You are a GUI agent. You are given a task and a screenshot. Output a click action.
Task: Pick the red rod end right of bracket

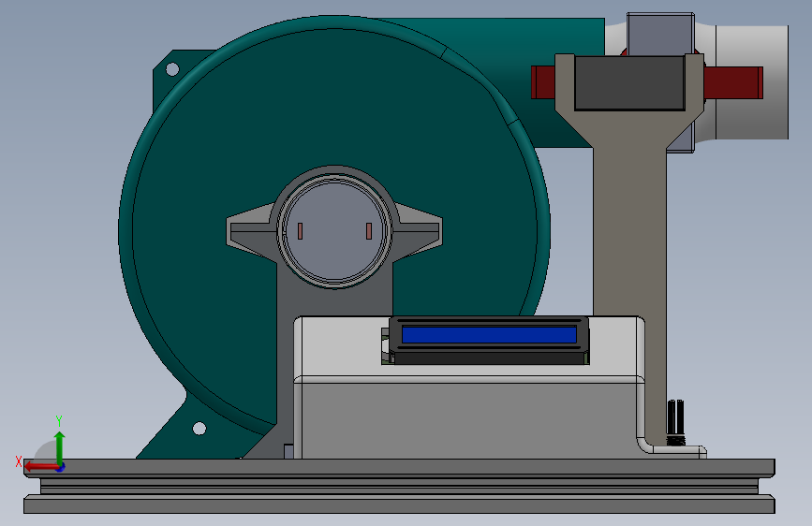(732, 83)
